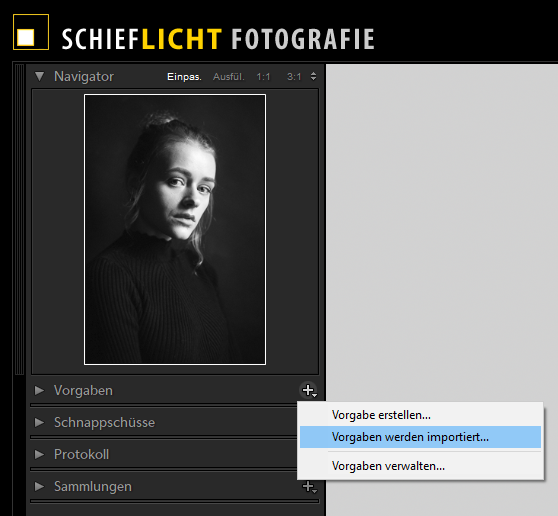Expand the Protokoll panel triangle
The height and width of the screenshot is (516, 558).
pos(39,454)
